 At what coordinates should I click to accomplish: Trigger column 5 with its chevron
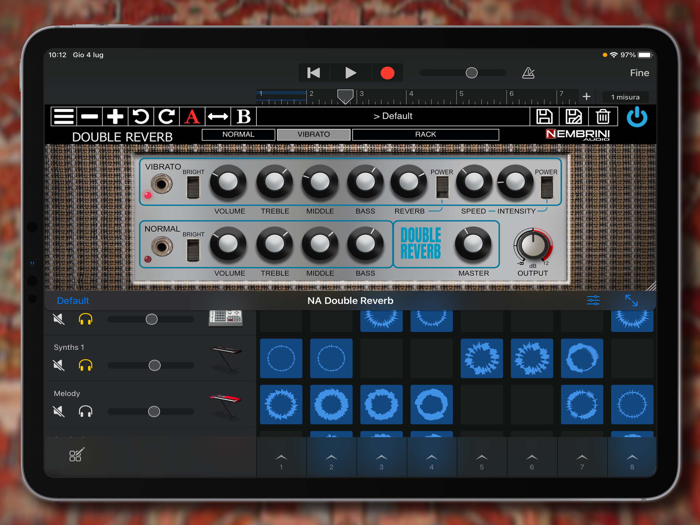coord(482,458)
